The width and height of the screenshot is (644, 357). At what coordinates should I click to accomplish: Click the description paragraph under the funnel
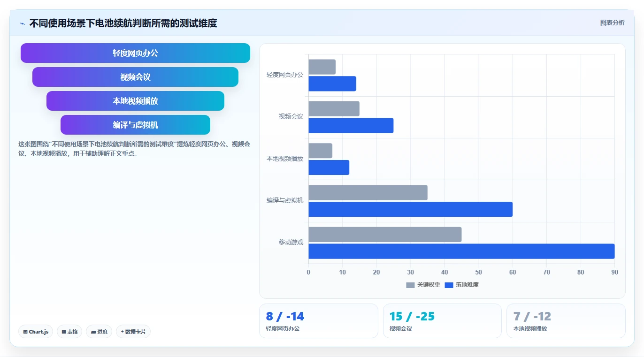[x=134, y=149]
